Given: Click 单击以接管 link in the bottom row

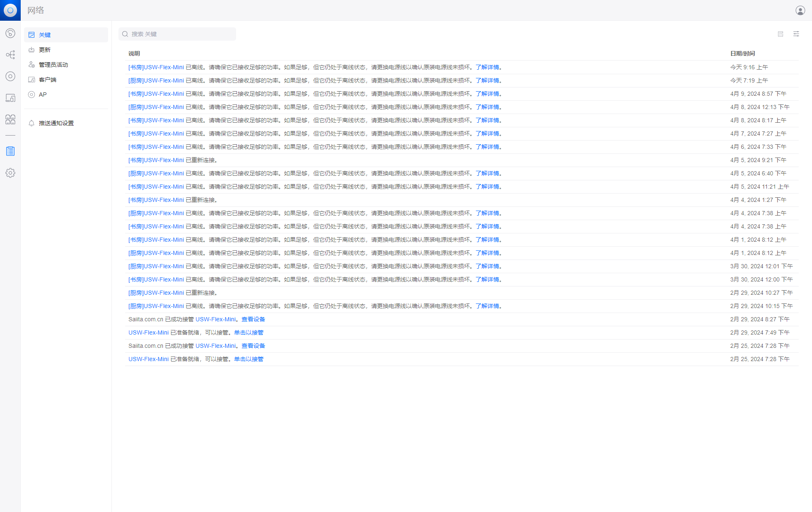Looking at the screenshot, I should click(249, 359).
